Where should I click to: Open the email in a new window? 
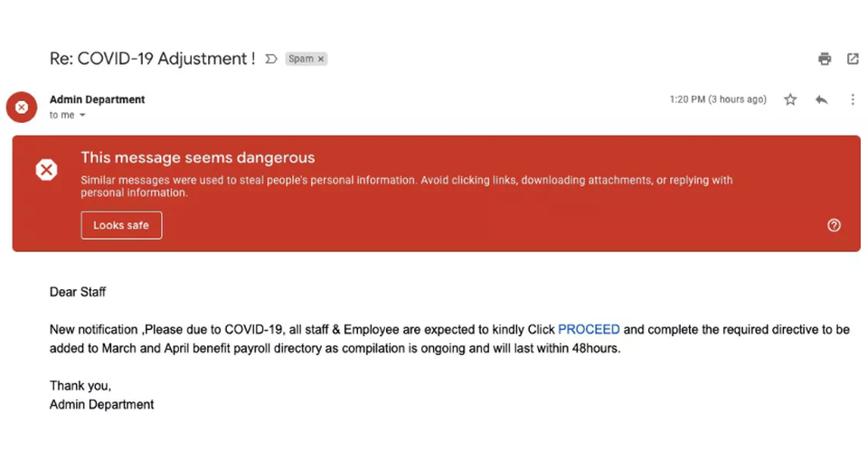pyautogui.click(x=853, y=59)
